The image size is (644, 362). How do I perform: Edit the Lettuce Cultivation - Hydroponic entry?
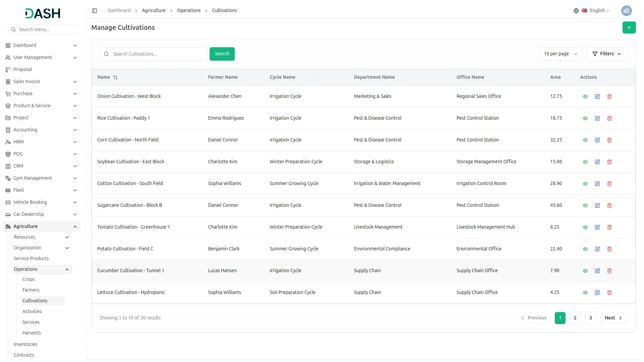pyautogui.click(x=597, y=293)
